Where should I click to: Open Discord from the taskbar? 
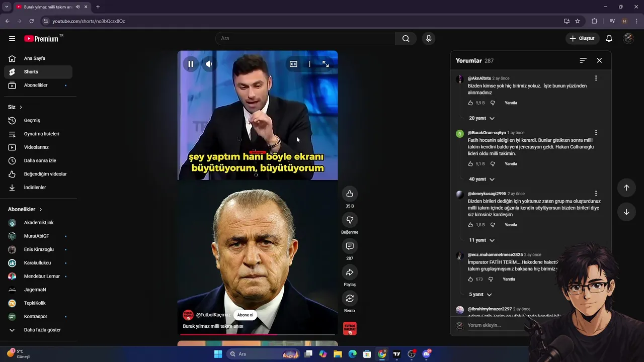tap(427, 354)
